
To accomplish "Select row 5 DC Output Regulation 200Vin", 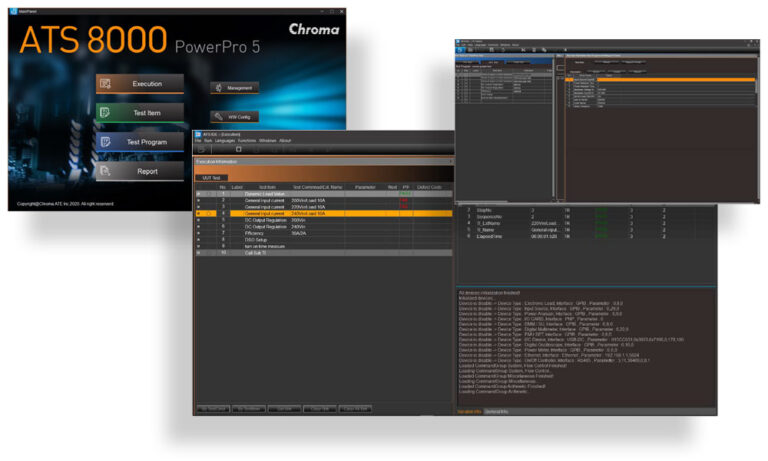I will (324, 220).
